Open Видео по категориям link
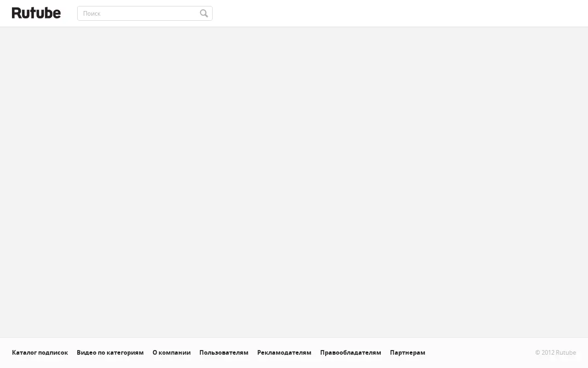The height and width of the screenshot is (368, 588). [110, 352]
